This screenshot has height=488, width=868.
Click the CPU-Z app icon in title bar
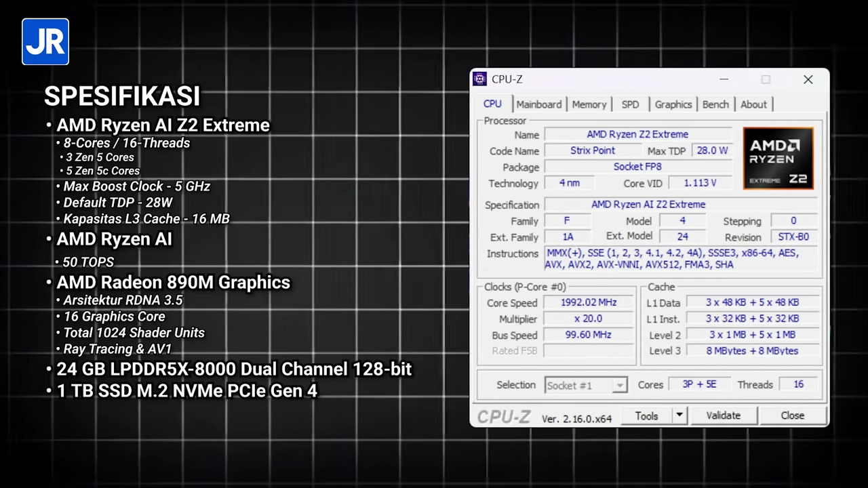[480, 79]
